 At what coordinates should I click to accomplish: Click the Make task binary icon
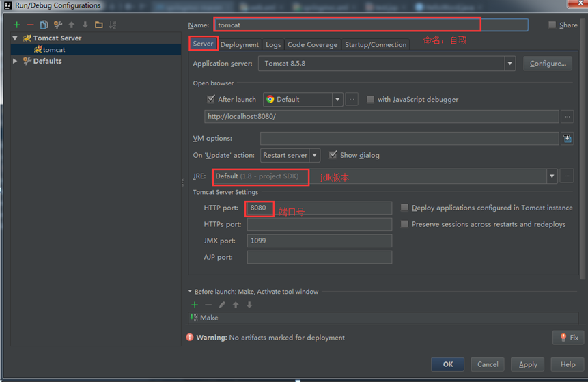(x=194, y=318)
